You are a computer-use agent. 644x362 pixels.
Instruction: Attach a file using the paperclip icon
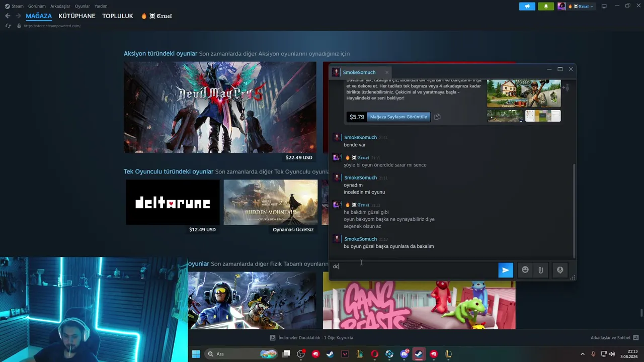(540, 270)
